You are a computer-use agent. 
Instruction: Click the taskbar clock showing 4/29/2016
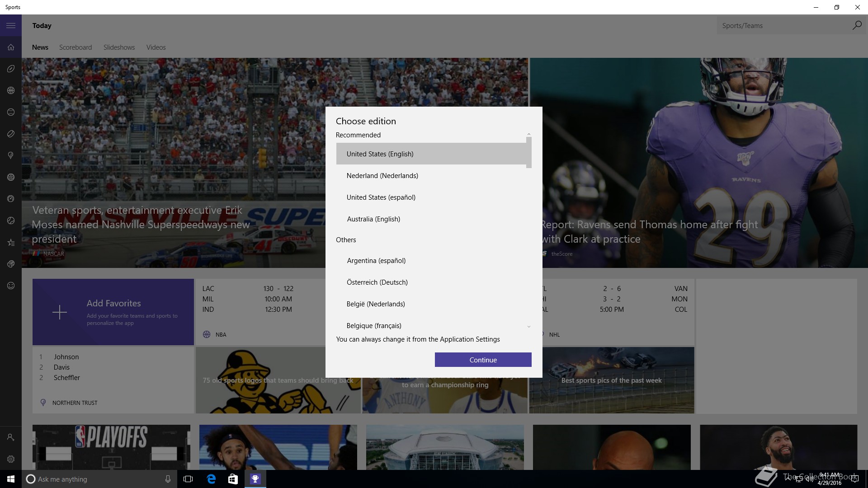[829, 479]
